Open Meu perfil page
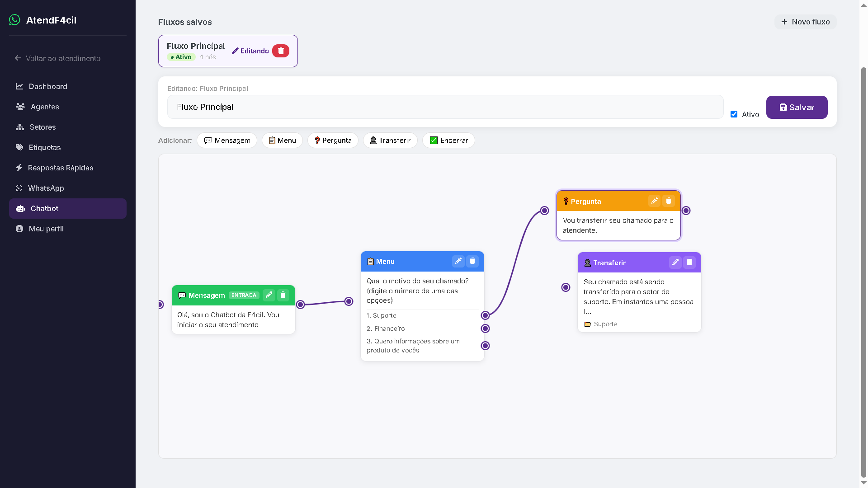This screenshot has height=488, width=868. 68,229
